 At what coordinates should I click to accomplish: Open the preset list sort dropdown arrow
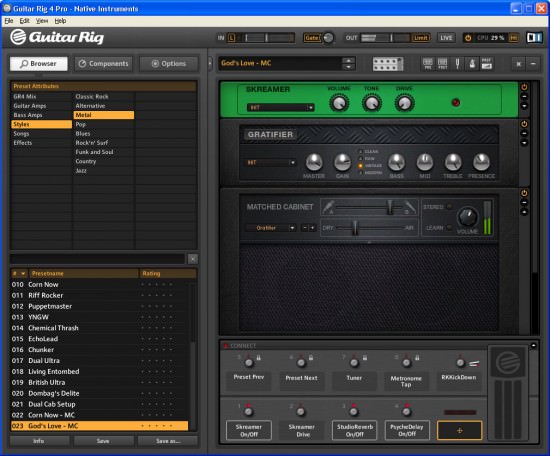(x=23, y=274)
